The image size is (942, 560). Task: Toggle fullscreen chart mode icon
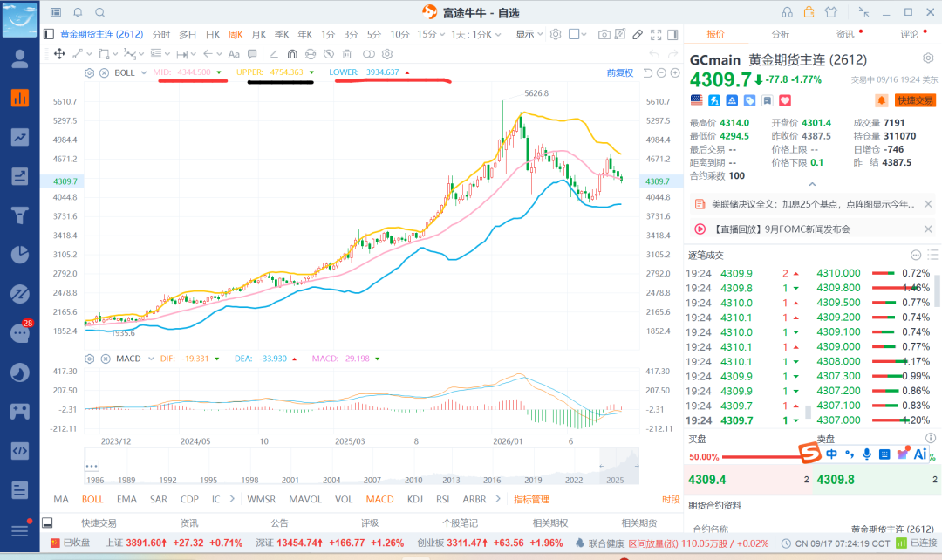(x=656, y=35)
